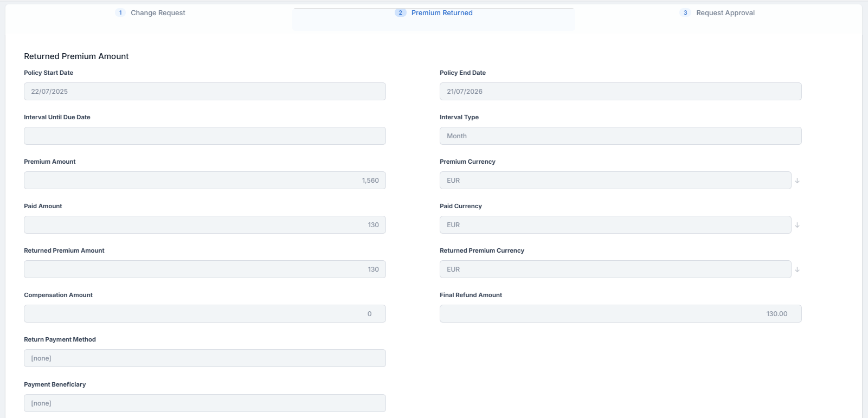This screenshot has width=868, height=418.
Task: Click the arrow icon beside Paid Currency
Action: tap(797, 225)
